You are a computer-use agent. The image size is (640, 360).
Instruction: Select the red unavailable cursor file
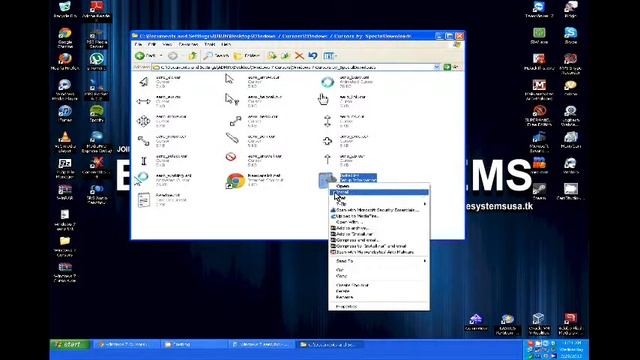click(x=231, y=157)
